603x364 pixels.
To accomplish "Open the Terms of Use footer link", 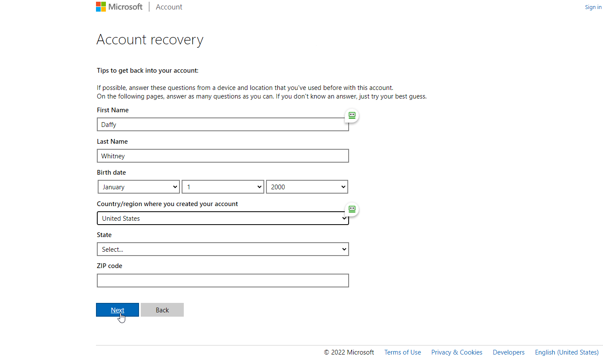I will coord(402,352).
